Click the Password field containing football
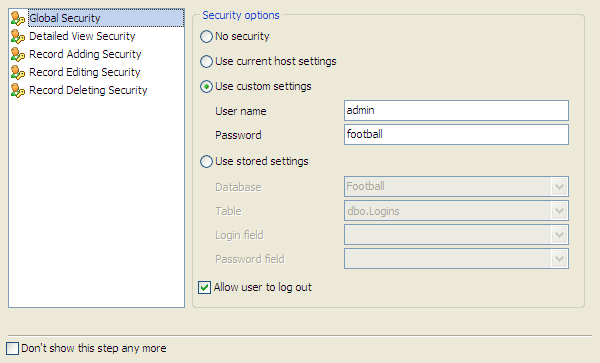 pos(456,134)
